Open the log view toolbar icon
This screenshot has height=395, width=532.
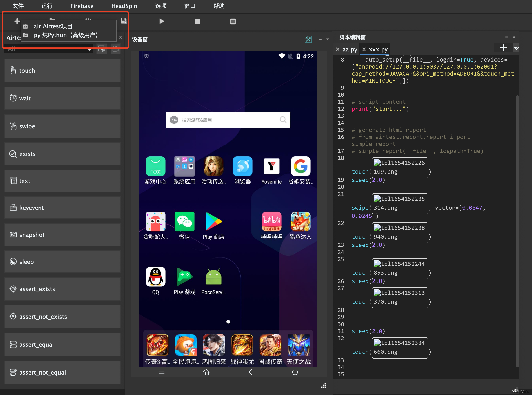233,22
